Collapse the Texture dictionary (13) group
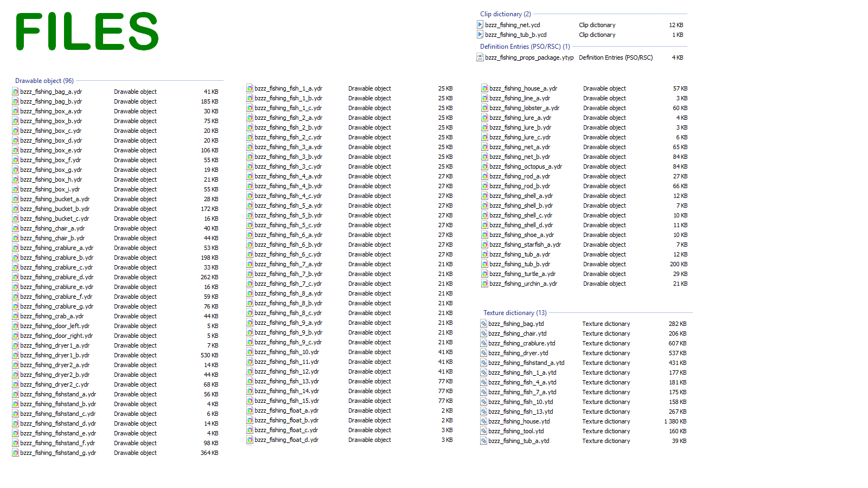868x488 pixels. tap(515, 313)
